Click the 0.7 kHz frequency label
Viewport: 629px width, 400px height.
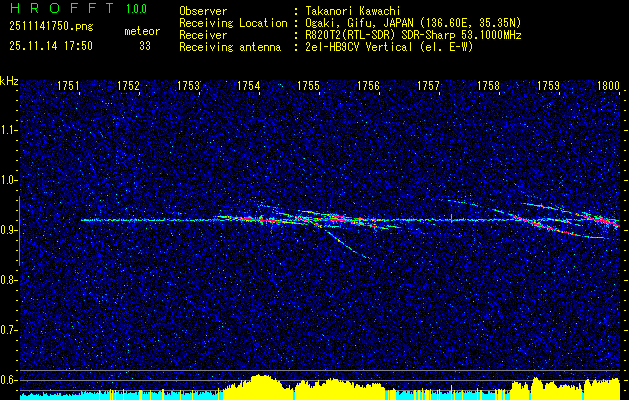pos(9,330)
